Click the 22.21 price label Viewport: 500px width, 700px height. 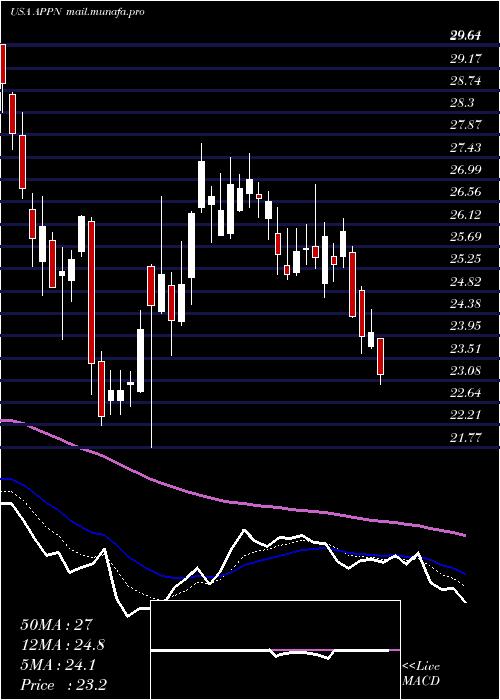click(x=465, y=415)
